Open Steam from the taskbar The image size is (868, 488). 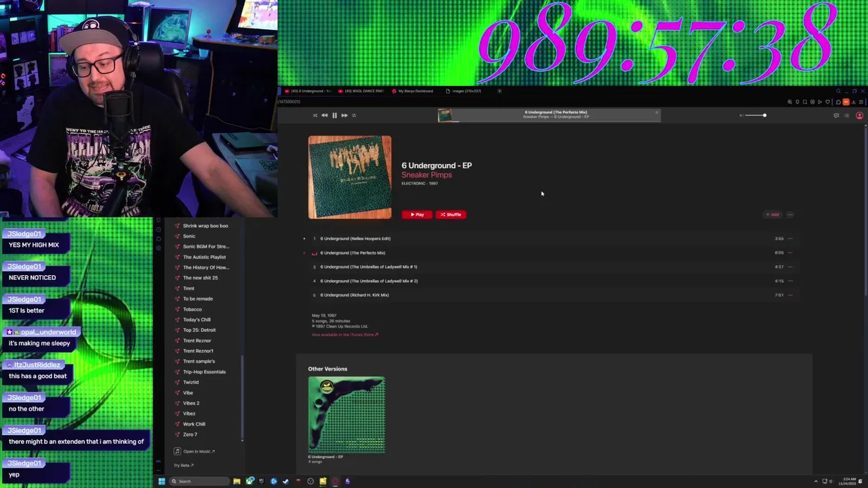coord(285,481)
